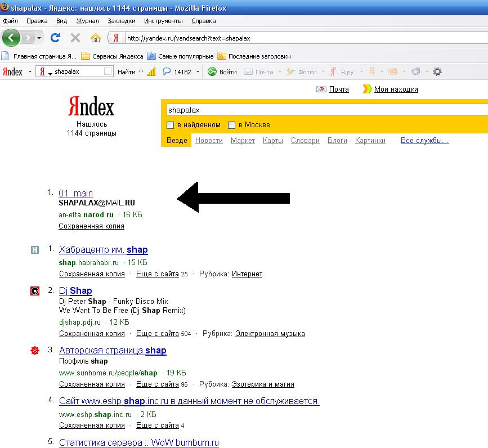The height and width of the screenshot is (448, 488).
Task: Switch to the Картинки tab
Action: (x=370, y=141)
